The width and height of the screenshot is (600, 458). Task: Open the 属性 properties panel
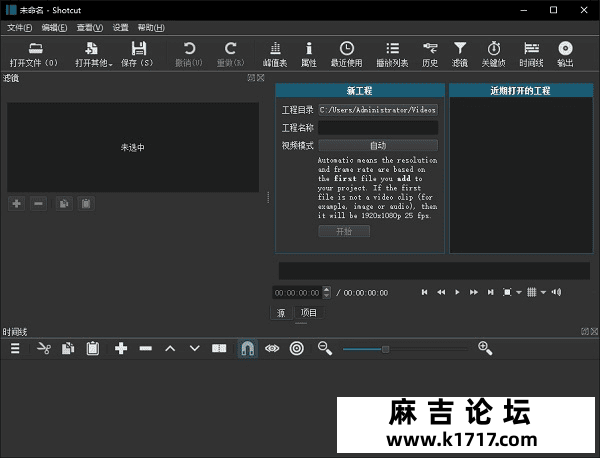(x=308, y=55)
